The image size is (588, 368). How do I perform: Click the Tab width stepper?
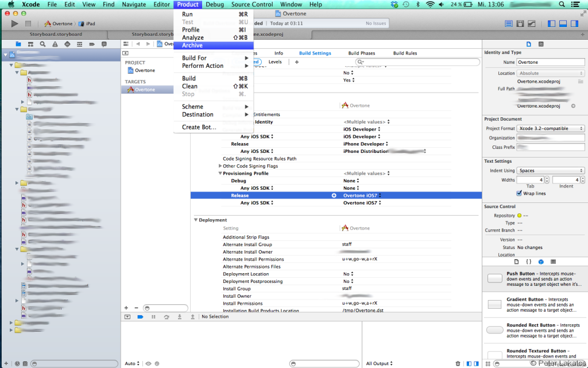(x=547, y=180)
